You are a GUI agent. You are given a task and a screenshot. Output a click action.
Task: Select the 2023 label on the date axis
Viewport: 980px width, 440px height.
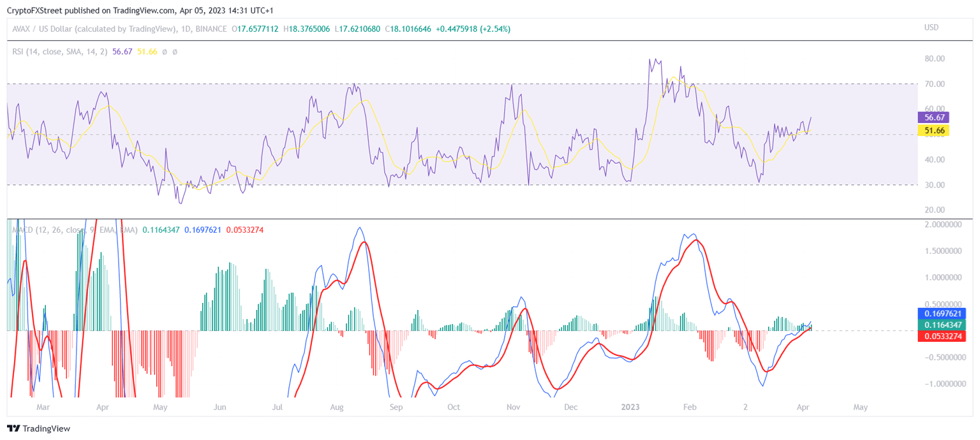click(x=630, y=407)
